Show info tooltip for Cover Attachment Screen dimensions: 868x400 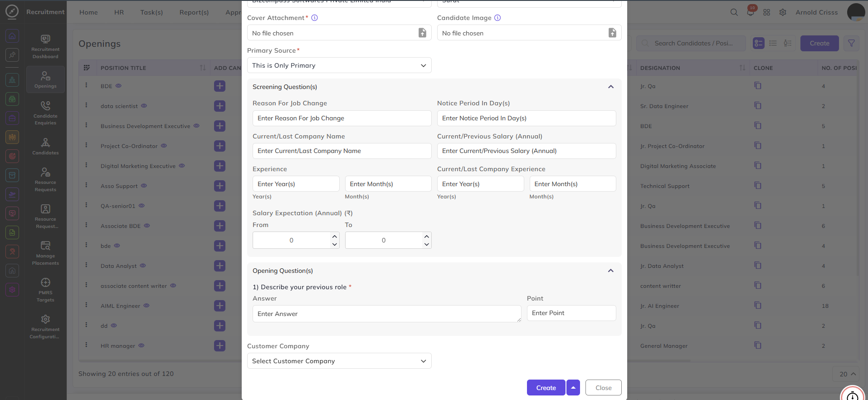[x=314, y=18]
